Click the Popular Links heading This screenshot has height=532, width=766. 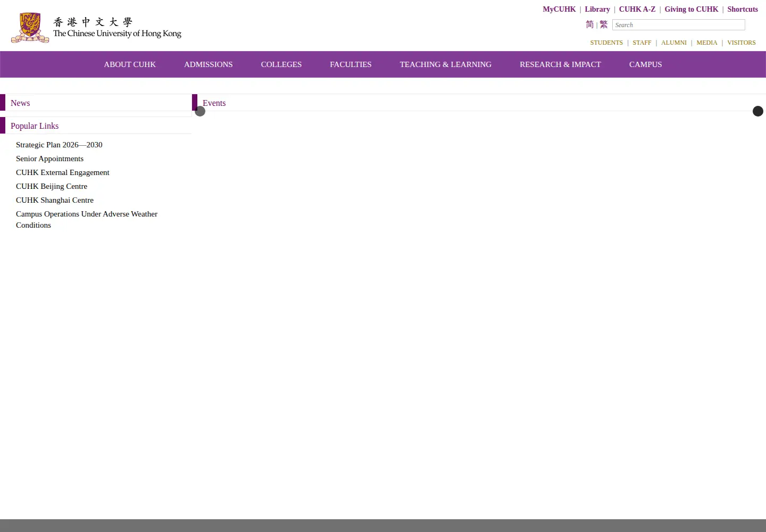click(x=35, y=126)
